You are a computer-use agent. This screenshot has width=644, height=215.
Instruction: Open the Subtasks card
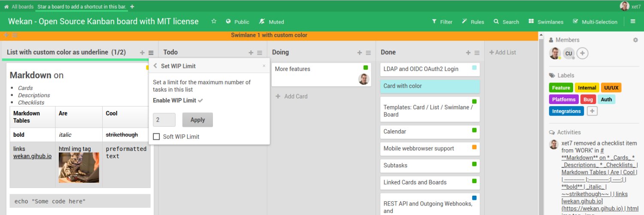pyautogui.click(x=430, y=165)
